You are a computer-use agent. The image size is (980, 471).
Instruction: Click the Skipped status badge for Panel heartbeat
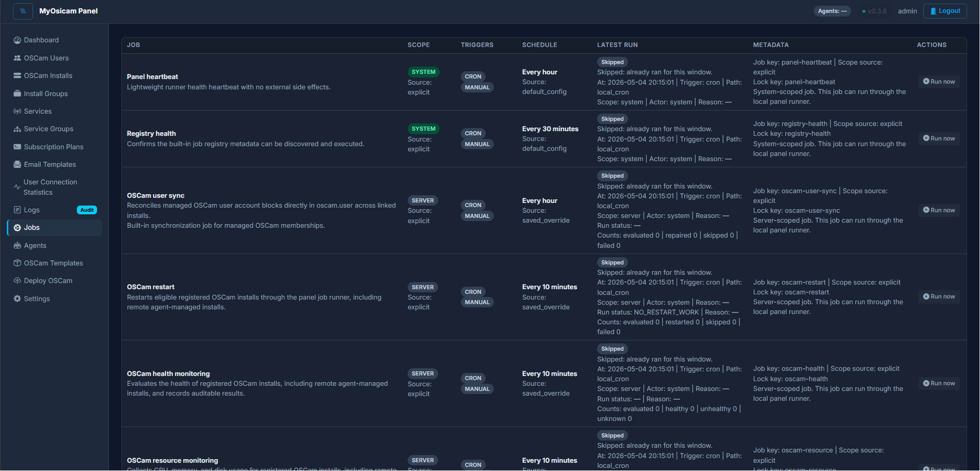(x=612, y=62)
